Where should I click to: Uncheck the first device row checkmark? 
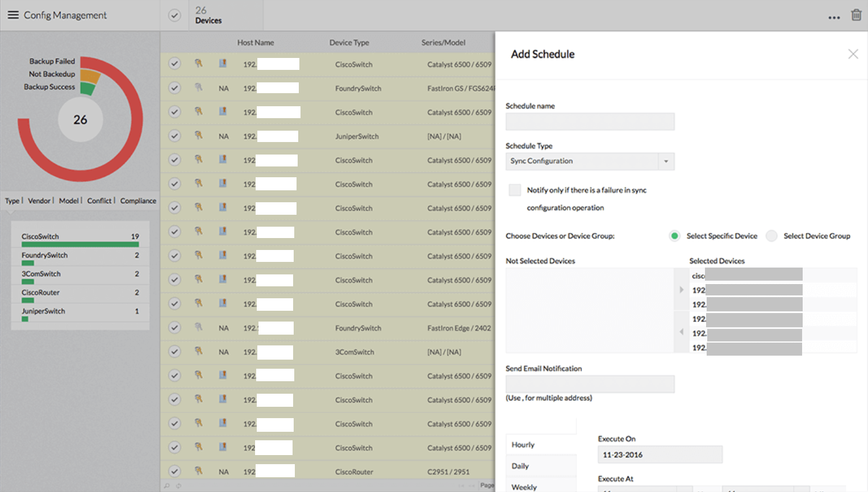click(x=174, y=64)
